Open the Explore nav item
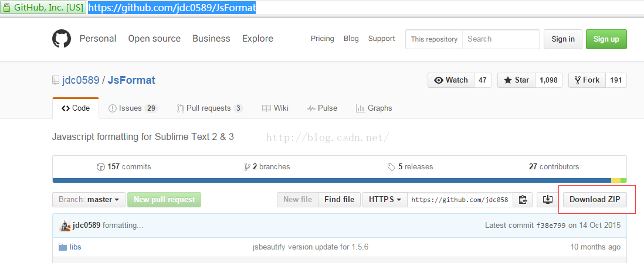Viewport: 644px width, 263px height. (x=257, y=39)
